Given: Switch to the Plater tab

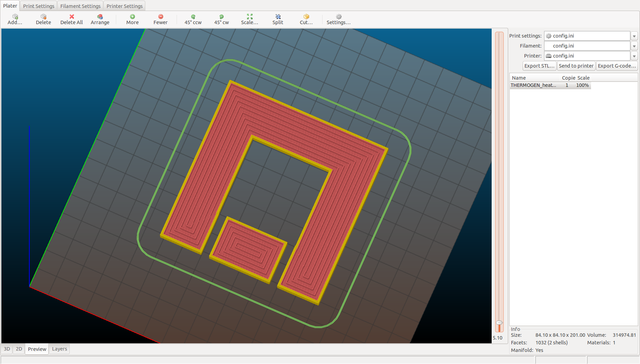Looking at the screenshot, I should click(10, 6).
